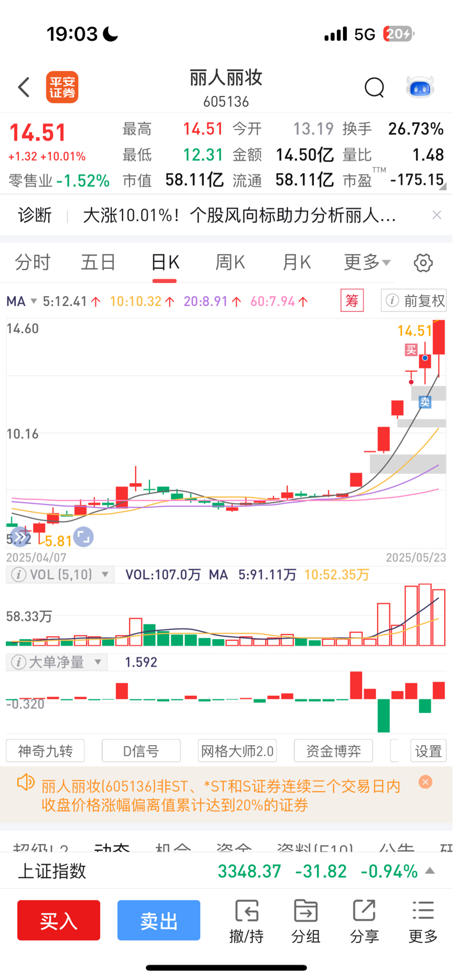Tap the 金额 14.50亿 value
The width and height of the screenshot is (453, 980).
click(x=305, y=155)
